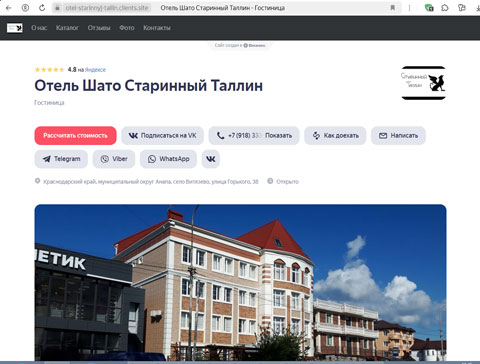Viewport: 480px width, 364px height.
Task: Click the otel-starinnyj-tallin.clients.site address field
Action: (107, 8)
